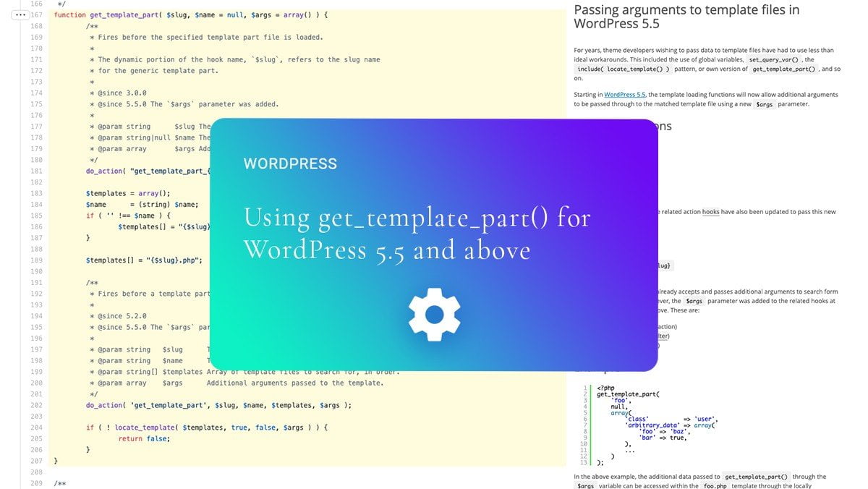Click the ellipsis fold marker beside line 167

(x=20, y=14)
